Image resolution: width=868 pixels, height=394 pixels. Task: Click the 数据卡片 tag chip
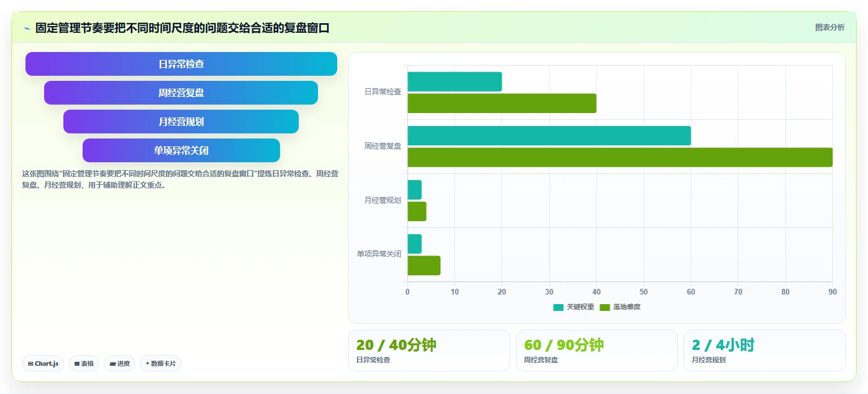click(x=161, y=363)
